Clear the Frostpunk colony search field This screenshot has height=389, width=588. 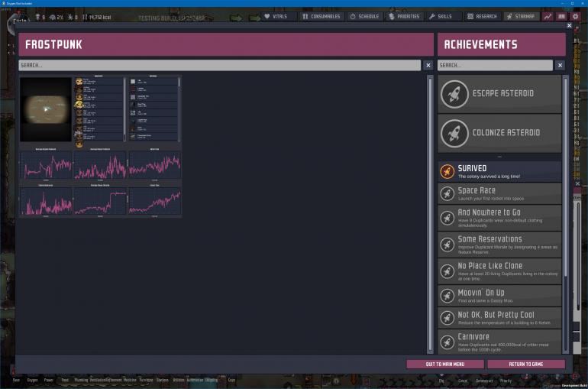point(428,66)
